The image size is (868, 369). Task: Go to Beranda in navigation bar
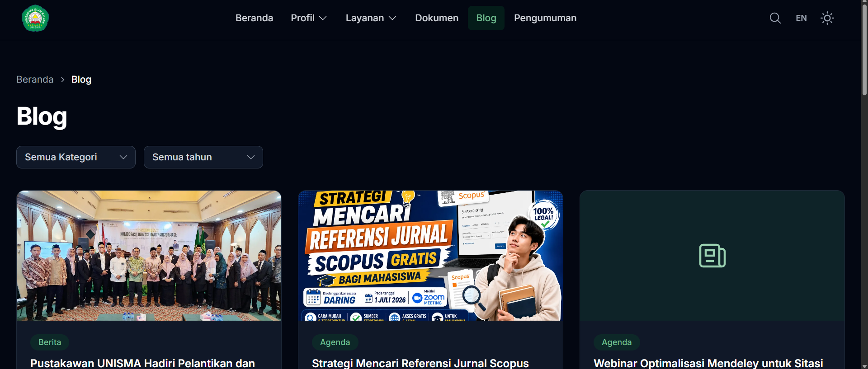click(254, 18)
